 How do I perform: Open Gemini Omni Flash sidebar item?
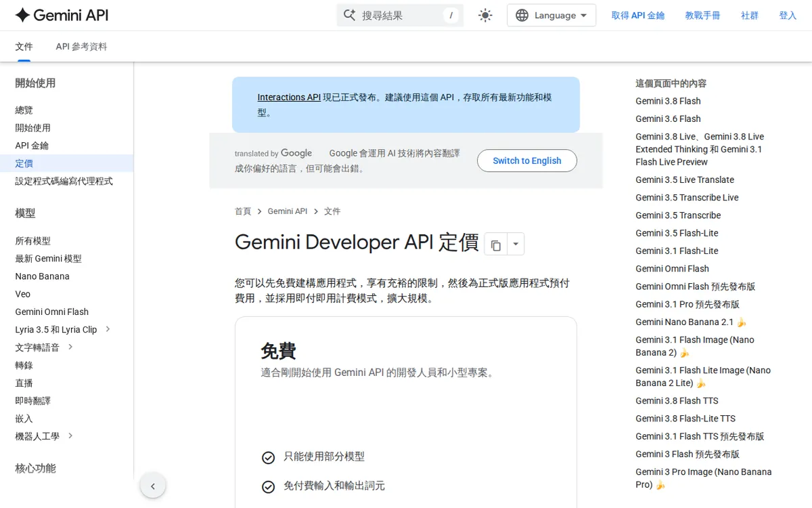(x=52, y=312)
